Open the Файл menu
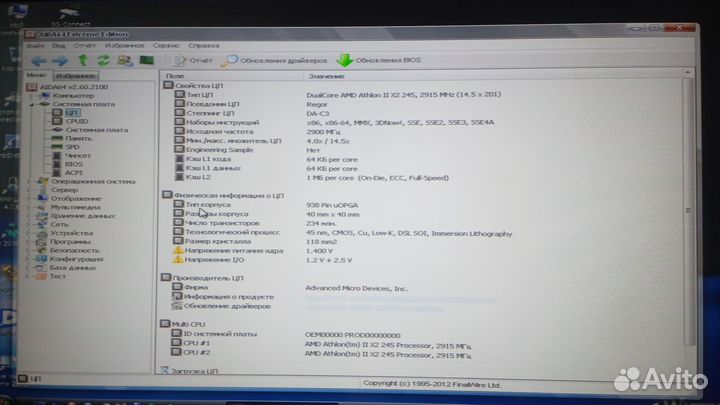Viewport: 720px width, 405px height. tap(35, 45)
